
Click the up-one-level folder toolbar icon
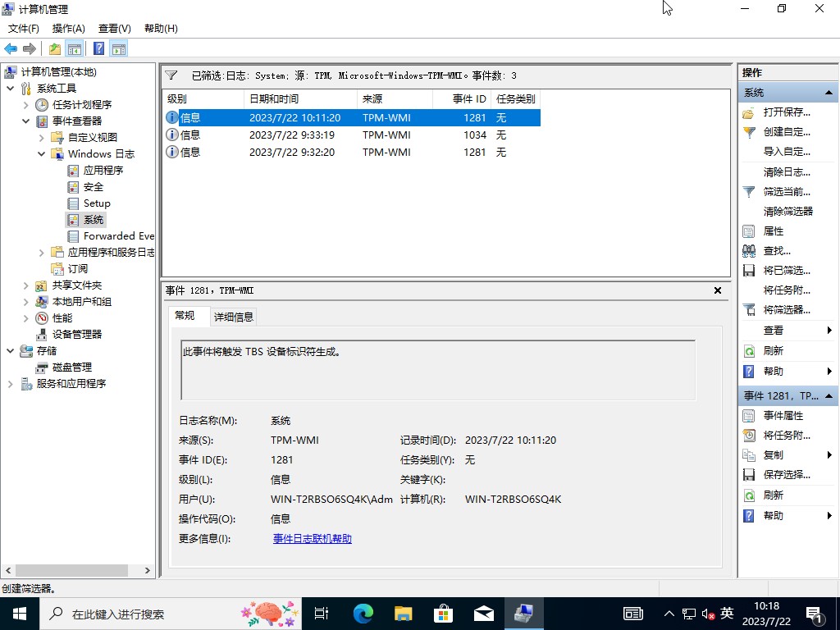(55, 48)
